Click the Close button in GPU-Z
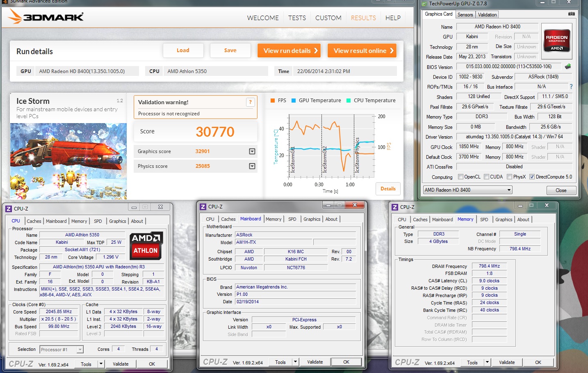Image resolution: width=588 pixels, height=373 pixels. coord(561,190)
